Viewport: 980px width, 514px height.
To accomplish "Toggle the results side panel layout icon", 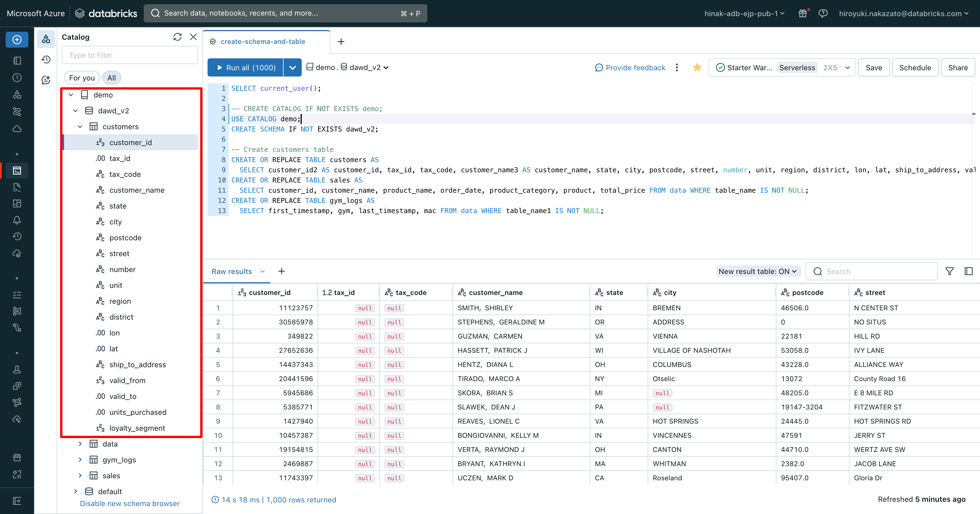I will (969, 271).
